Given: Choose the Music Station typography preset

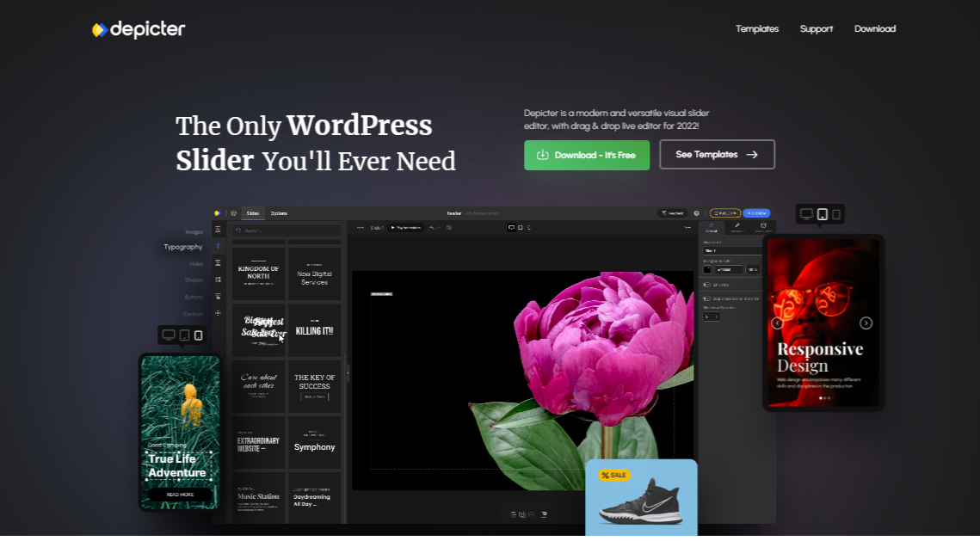Looking at the screenshot, I should pyautogui.click(x=259, y=498).
